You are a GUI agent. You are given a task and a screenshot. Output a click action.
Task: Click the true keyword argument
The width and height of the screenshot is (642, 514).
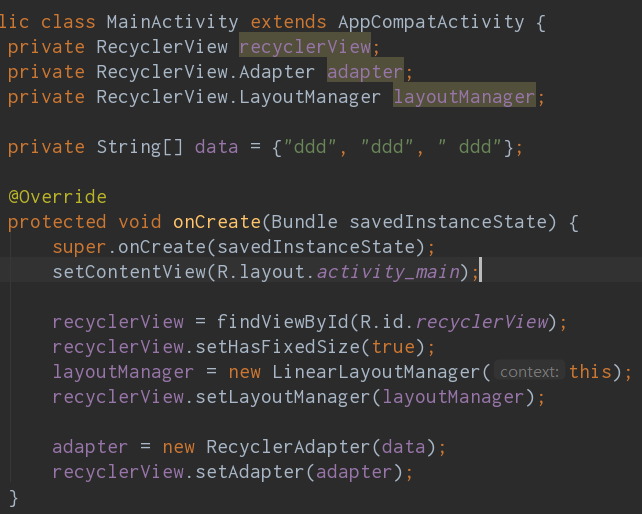click(393, 347)
